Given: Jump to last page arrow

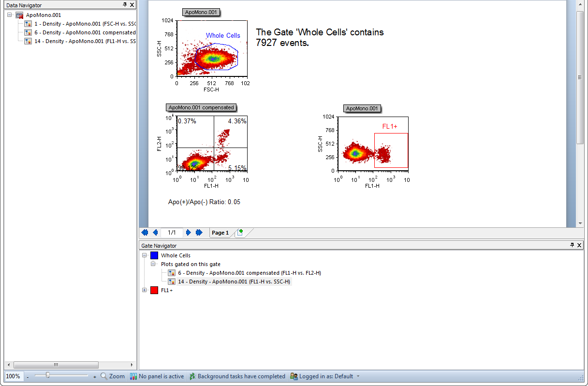Looking at the screenshot, I should pos(199,233).
